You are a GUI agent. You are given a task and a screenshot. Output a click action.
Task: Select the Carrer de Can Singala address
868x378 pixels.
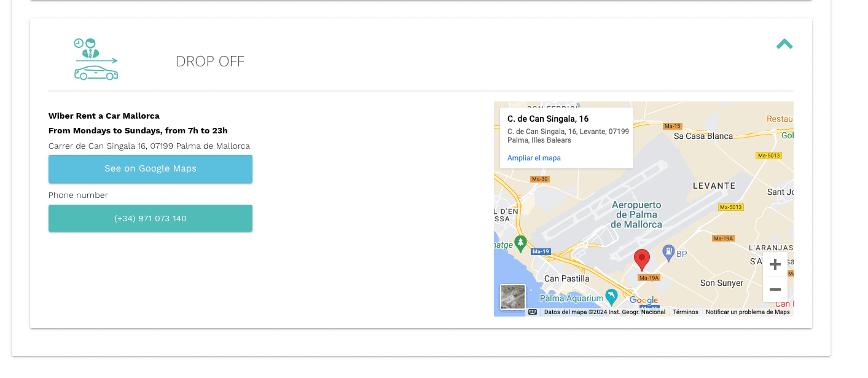pos(149,146)
